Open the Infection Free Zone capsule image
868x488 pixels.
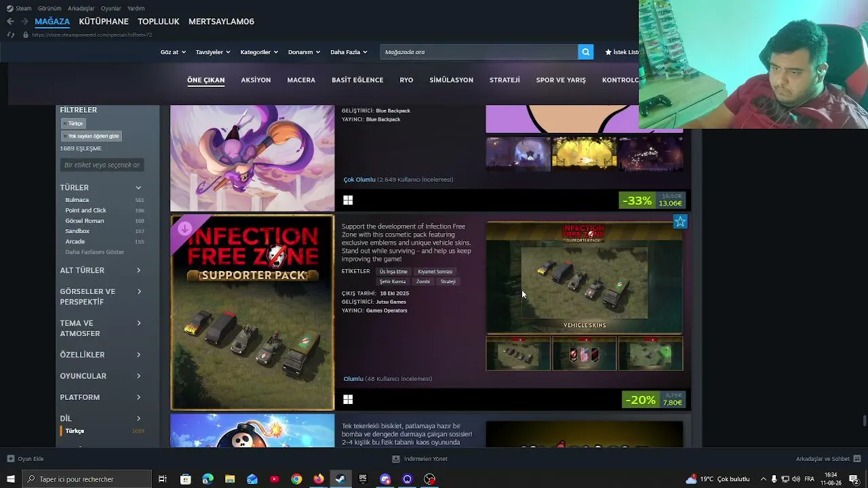coord(252,312)
